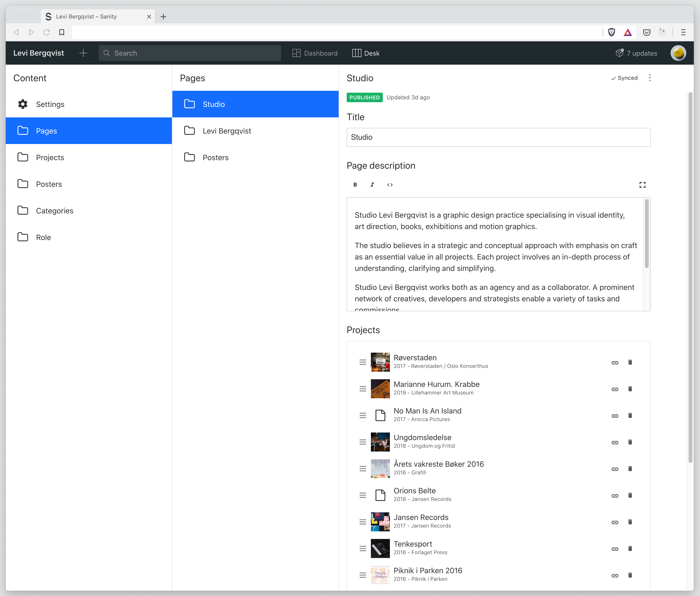Click the PUBLISHED status badge

tap(364, 97)
